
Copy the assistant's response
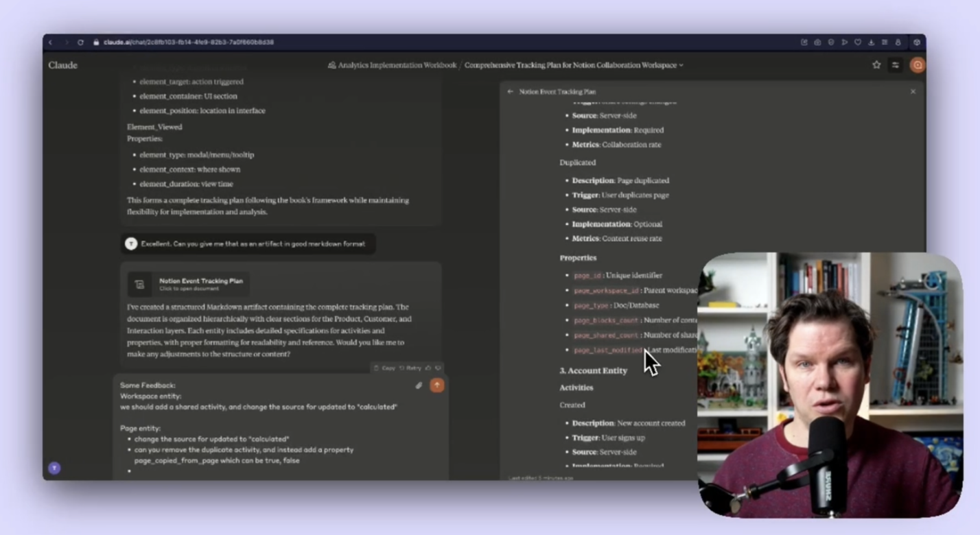(384, 368)
